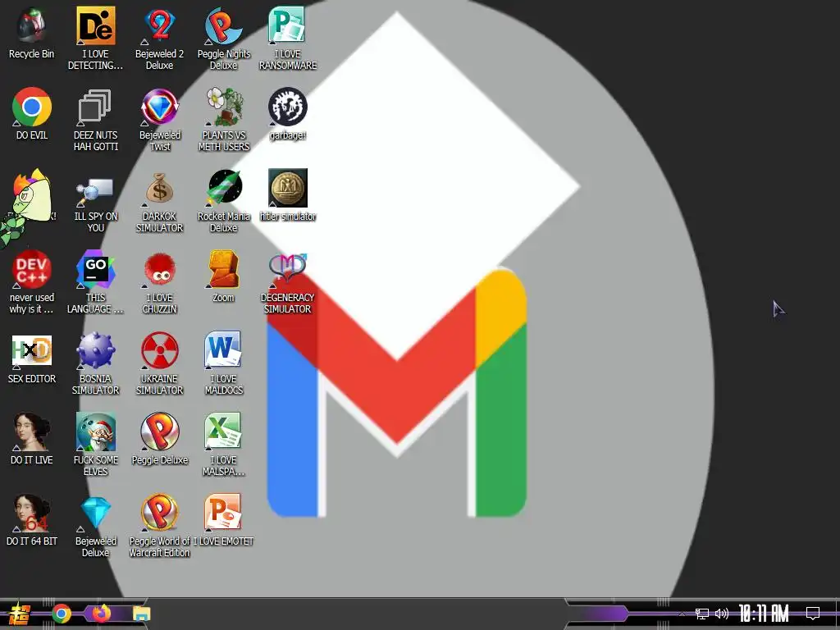Image resolution: width=840 pixels, height=630 pixels.
Task: Open Excel icon I LOVE MALSPA...
Action: 224,431
